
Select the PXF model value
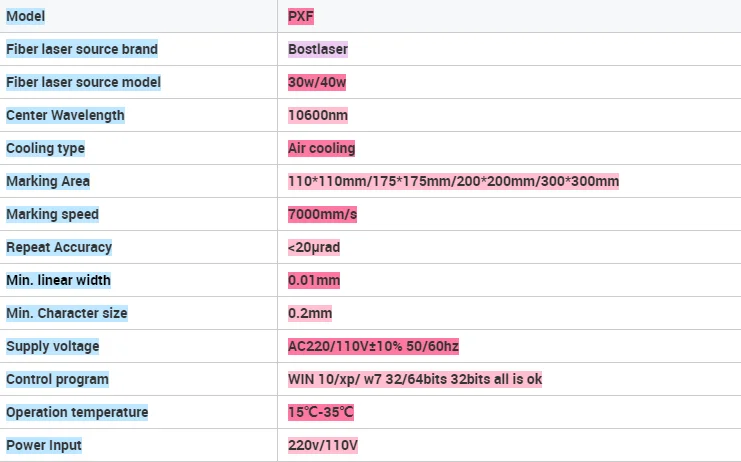(x=301, y=16)
